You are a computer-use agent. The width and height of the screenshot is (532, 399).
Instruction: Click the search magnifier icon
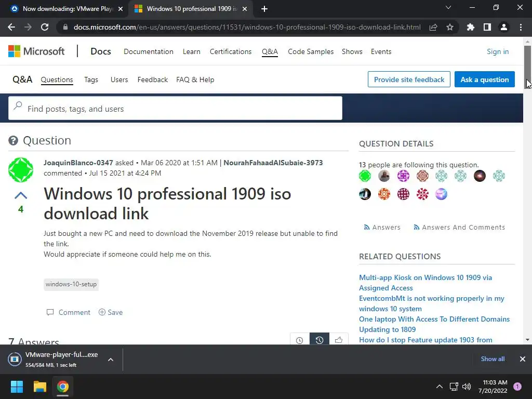tap(18, 106)
